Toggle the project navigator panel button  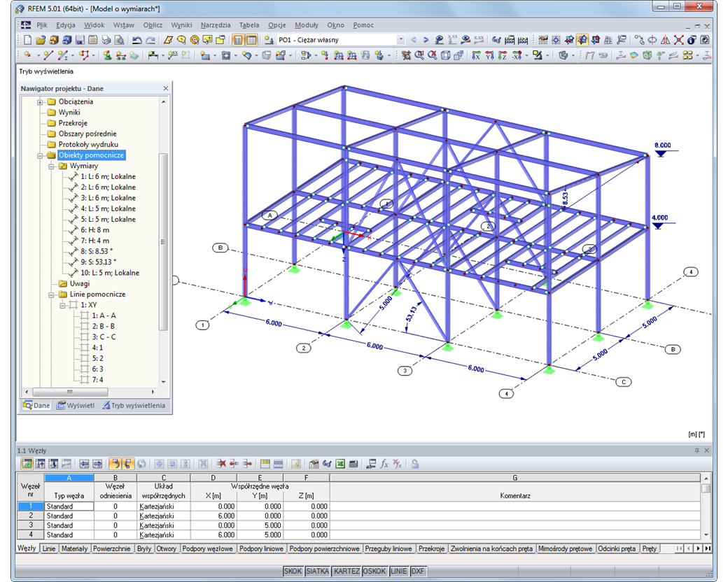(238, 40)
